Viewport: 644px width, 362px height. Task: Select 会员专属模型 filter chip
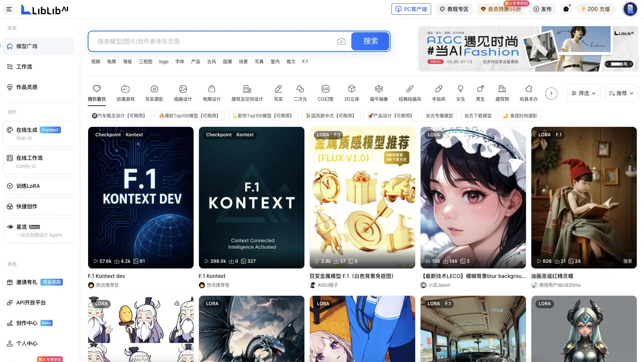tap(439, 116)
